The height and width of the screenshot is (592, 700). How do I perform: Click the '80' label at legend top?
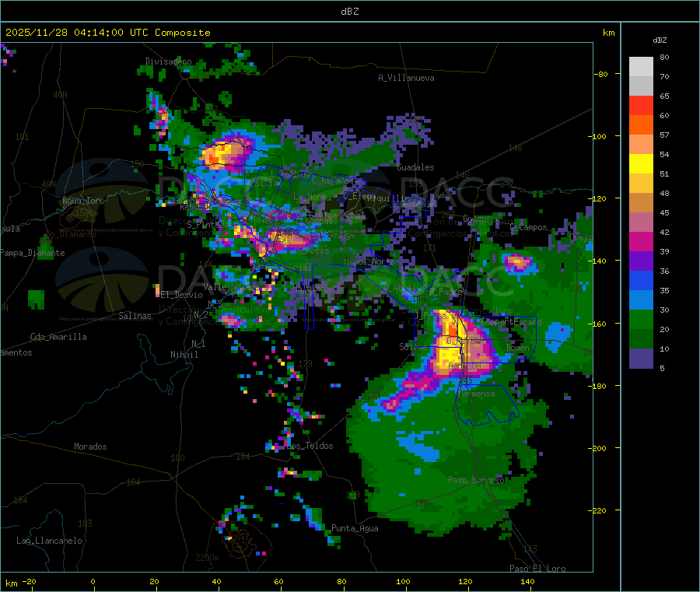[x=664, y=57]
